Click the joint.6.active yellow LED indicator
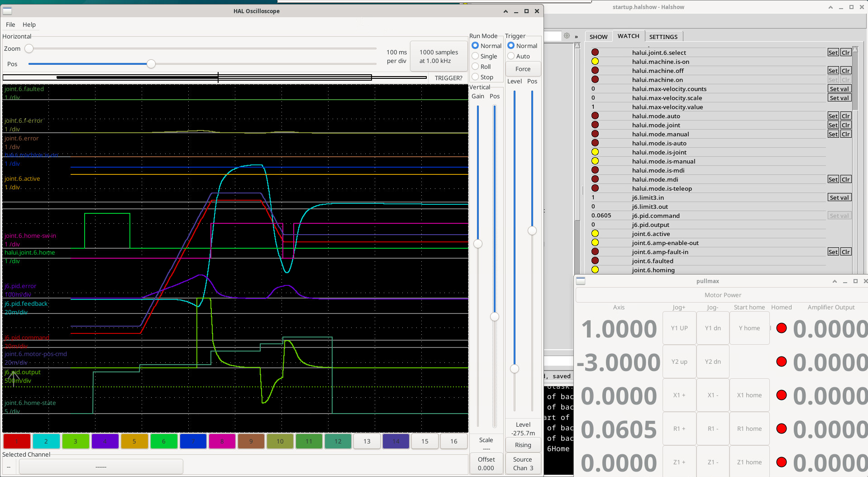The width and height of the screenshot is (868, 477). [x=595, y=234]
